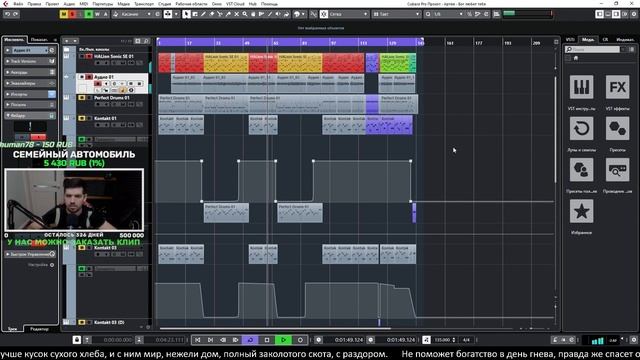Open the Studio menu
This screenshot has height=360, width=640.
[164, 4]
